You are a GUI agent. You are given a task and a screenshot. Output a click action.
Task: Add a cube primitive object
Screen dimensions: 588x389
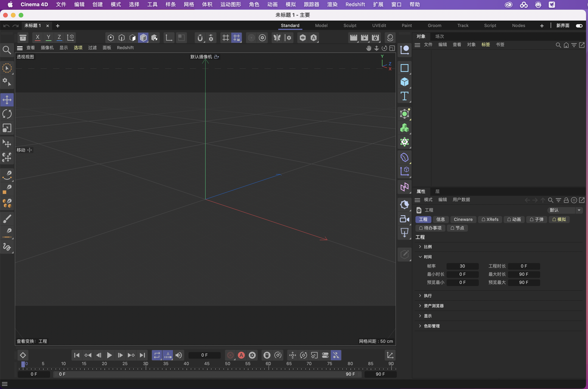click(404, 82)
